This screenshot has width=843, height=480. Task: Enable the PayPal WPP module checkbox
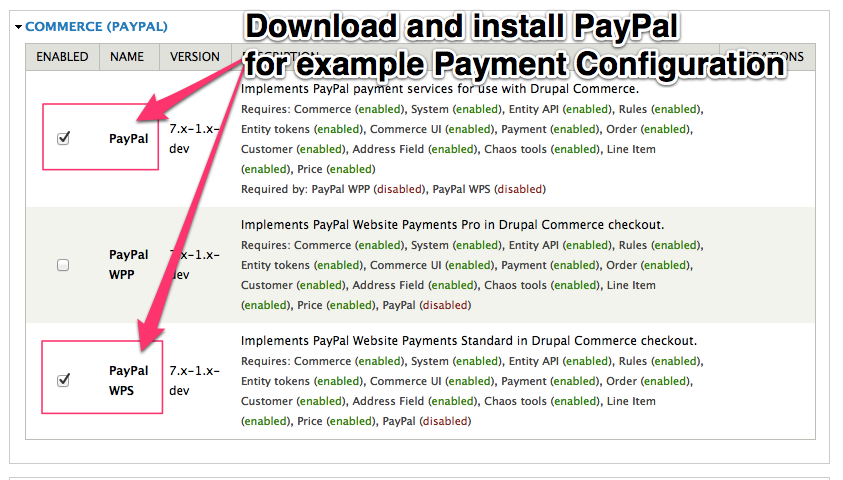tap(63, 264)
